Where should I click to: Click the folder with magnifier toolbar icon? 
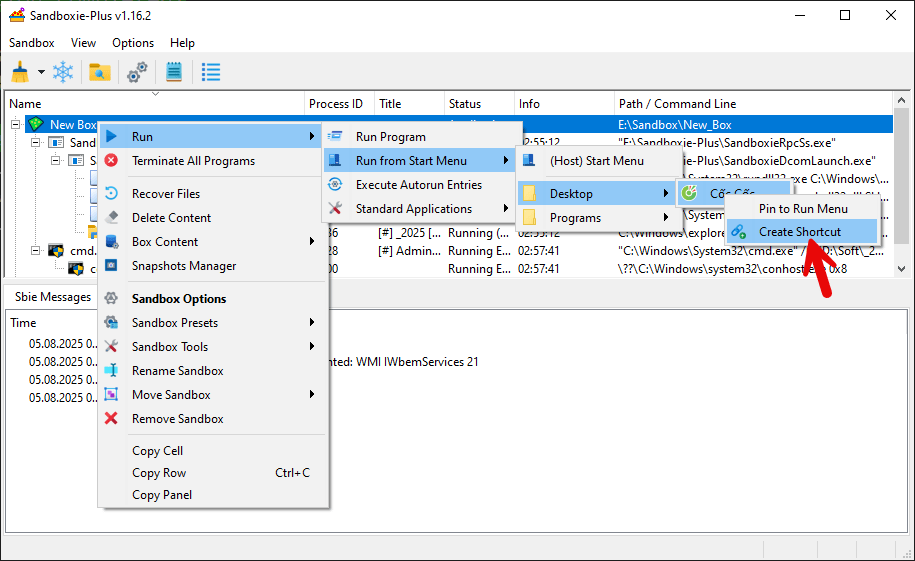(100, 72)
